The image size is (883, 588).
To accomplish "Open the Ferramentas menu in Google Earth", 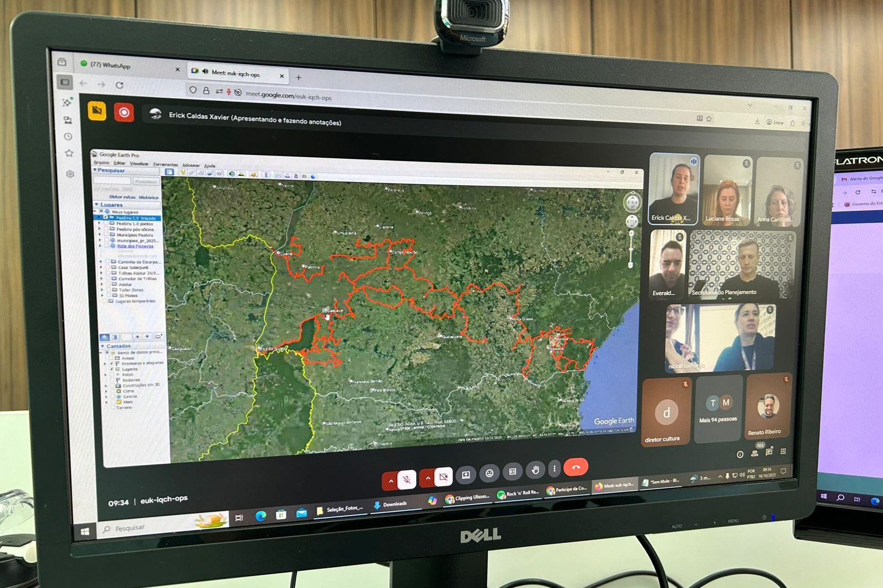I will pos(165,164).
